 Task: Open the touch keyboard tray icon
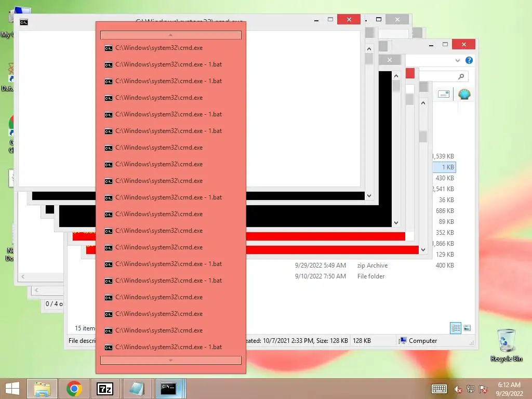pyautogui.click(x=439, y=389)
